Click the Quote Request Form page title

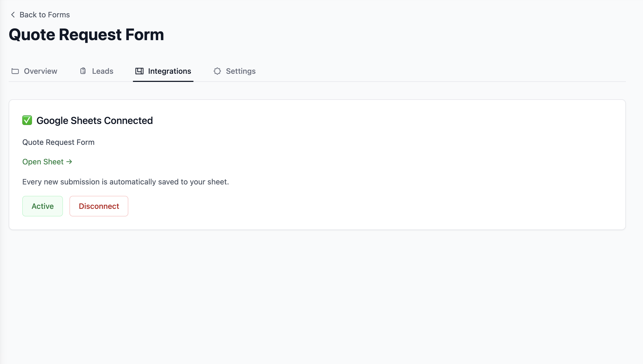86,35
